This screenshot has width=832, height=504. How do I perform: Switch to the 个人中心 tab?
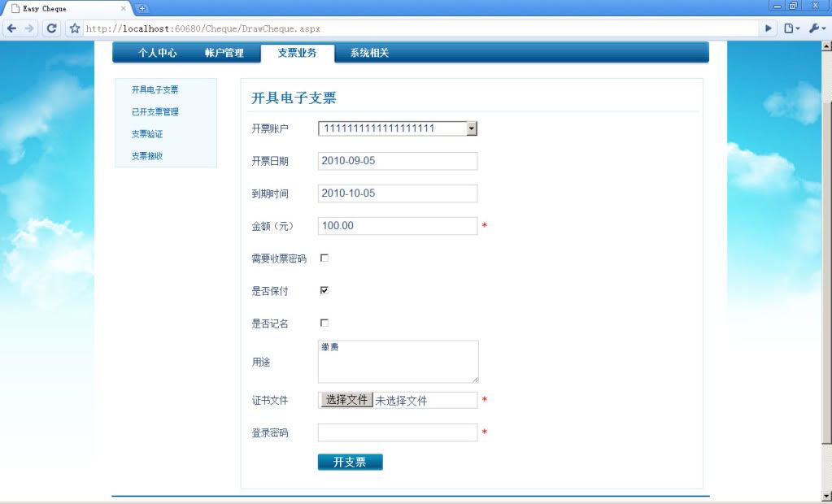[x=157, y=53]
